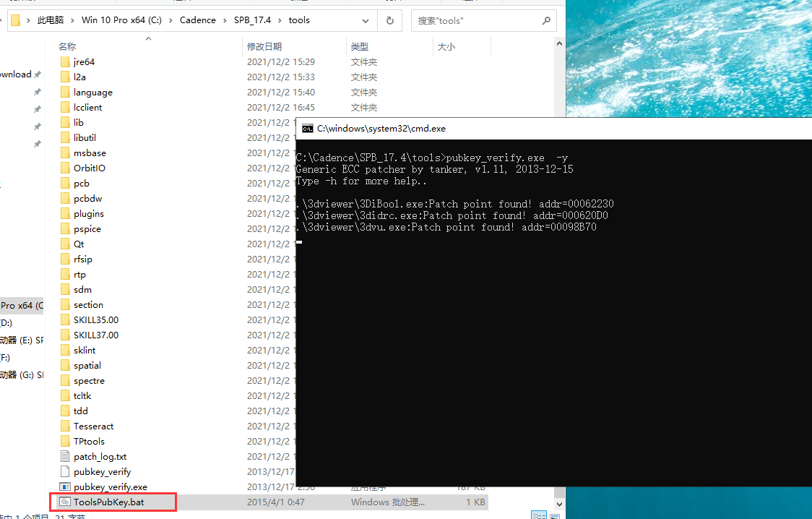Select the jre64 folder
This screenshot has width=812, height=519.
pyautogui.click(x=83, y=61)
